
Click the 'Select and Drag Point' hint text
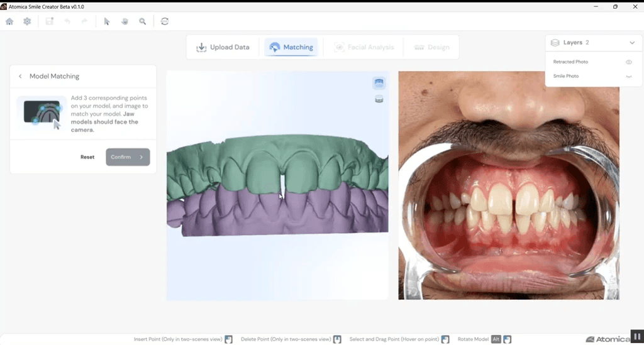point(394,339)
